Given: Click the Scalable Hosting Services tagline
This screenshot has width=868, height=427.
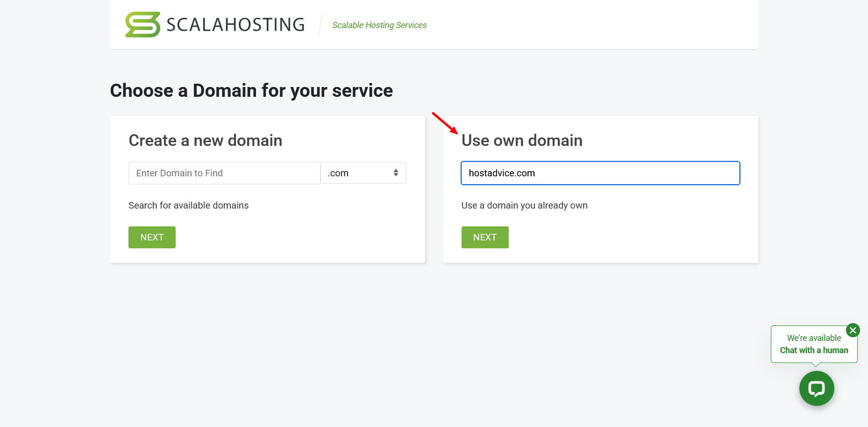Looking at the screenshot, I should point(379,25).
